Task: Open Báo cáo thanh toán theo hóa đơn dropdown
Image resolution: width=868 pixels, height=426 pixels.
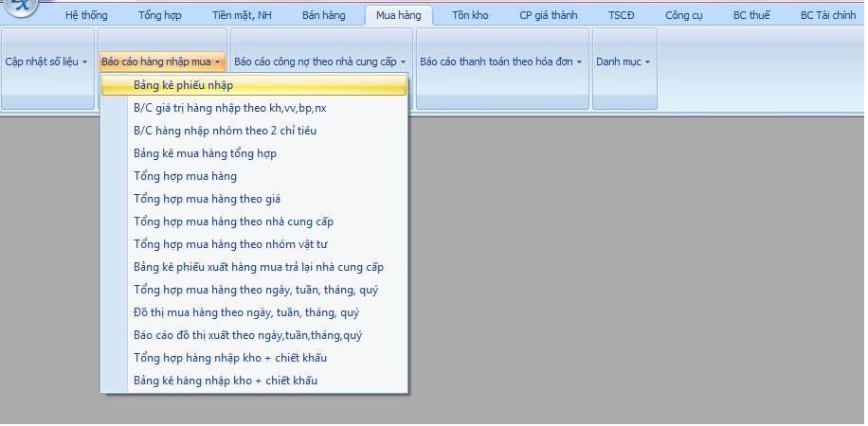Action: tap(500, 62)
